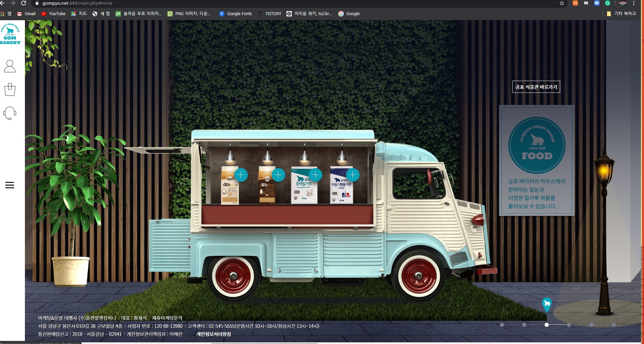Open Chrome three-dot menu

point(634,3)
